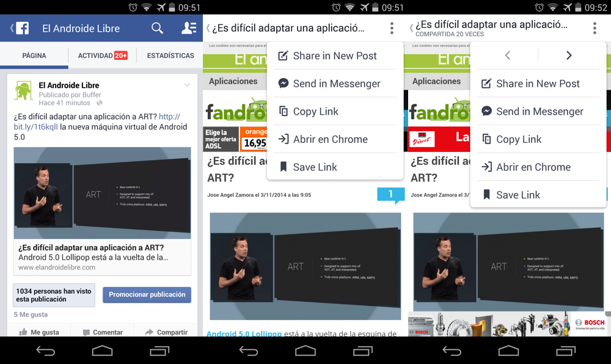Switch to the Actividad tab
Screen dimensions: 611x364
coord(102,56)
